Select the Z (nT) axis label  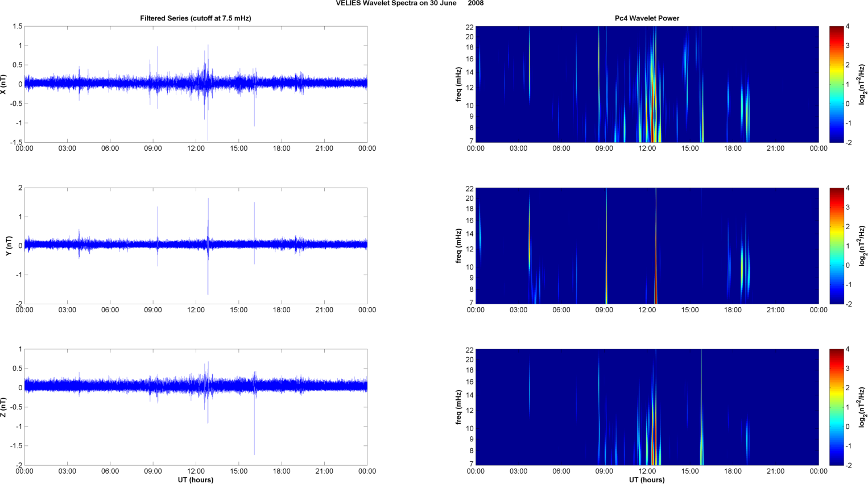(3, 407)
